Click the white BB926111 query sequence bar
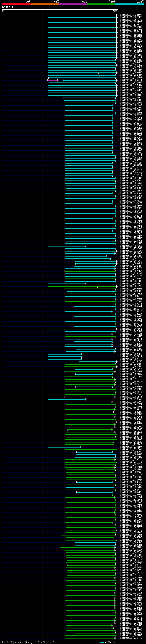This screenshot has width=146, height=644. click(60, 10)
